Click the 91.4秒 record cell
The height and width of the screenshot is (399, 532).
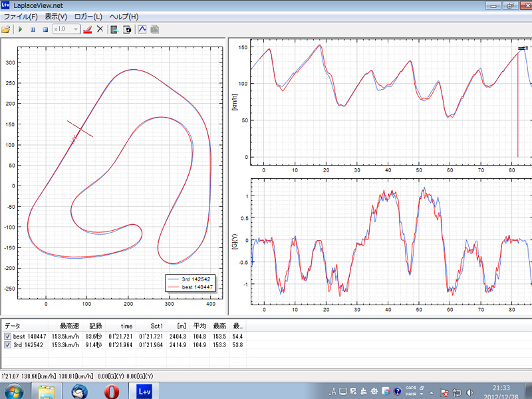point(94,345)
